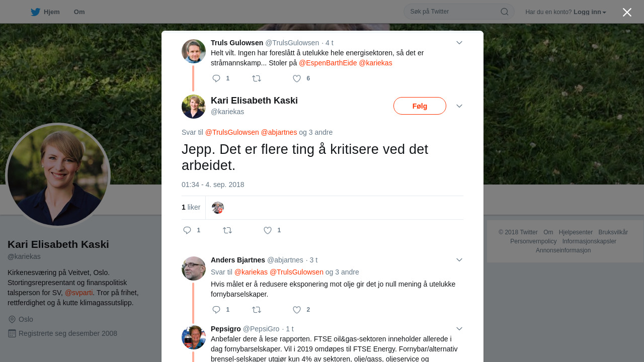Expand options chevron next to Følg button

pyautogui.click(x=459, y=106)
